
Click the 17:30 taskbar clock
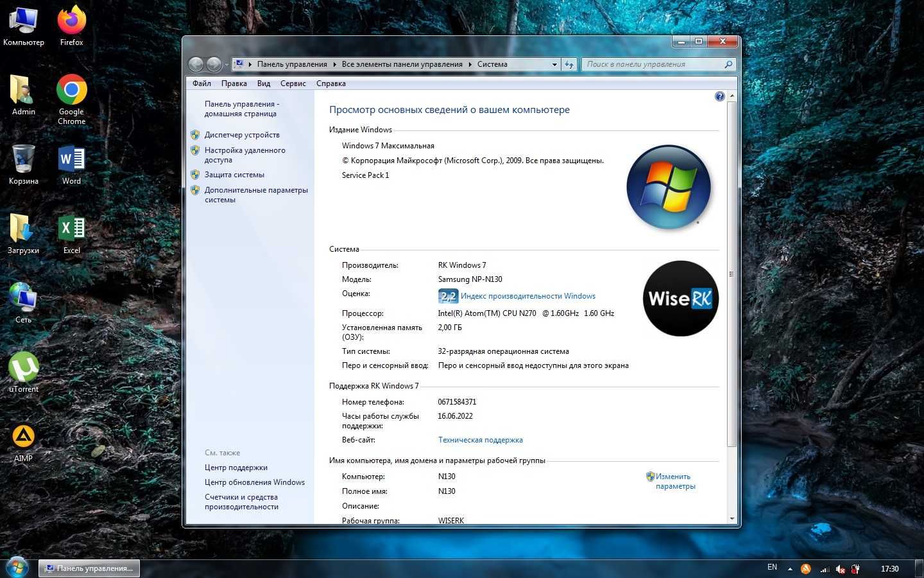pyautogui.click(x=889, y=568)
